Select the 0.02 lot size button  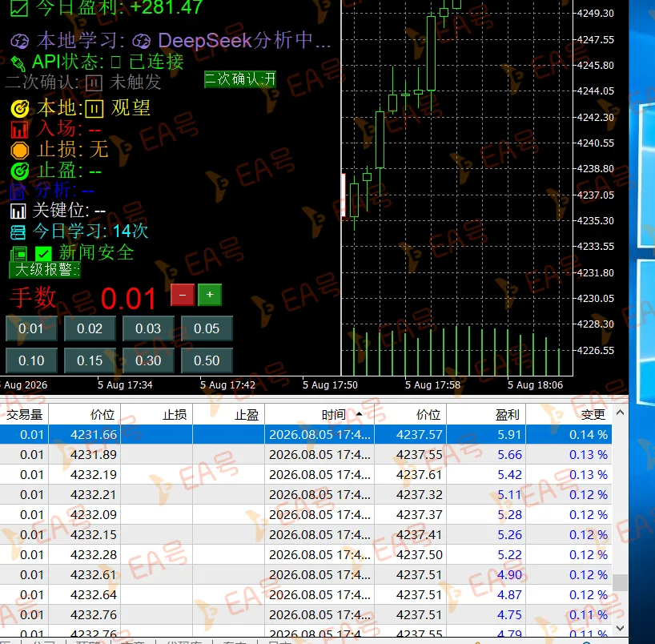(90, 328)
